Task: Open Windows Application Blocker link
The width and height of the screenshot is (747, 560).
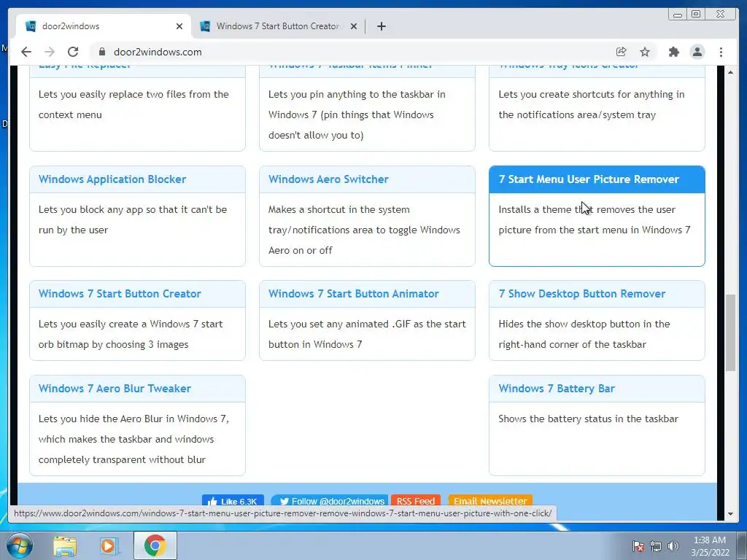Action: click(112, 179)
